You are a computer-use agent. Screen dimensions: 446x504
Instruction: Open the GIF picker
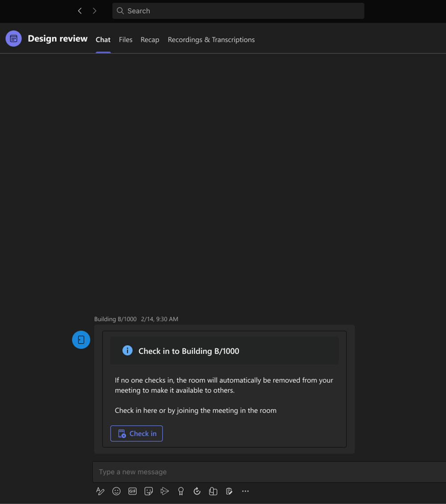(132, 491)
